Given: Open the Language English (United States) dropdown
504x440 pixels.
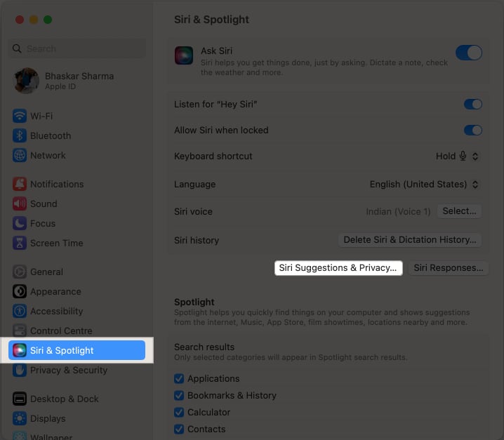Looking at the screenshot, I should (x=425, y=185).
